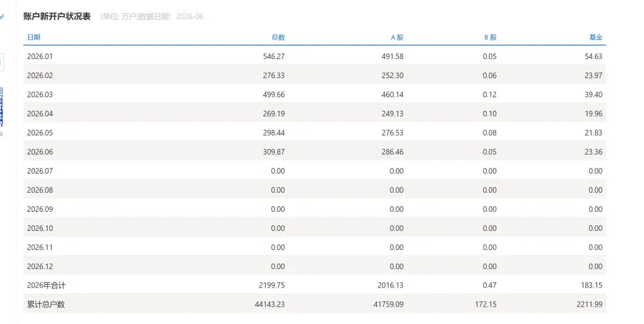644x324 pixels.
Task: Select the 2026.08 row date
Action: (40, 190)
